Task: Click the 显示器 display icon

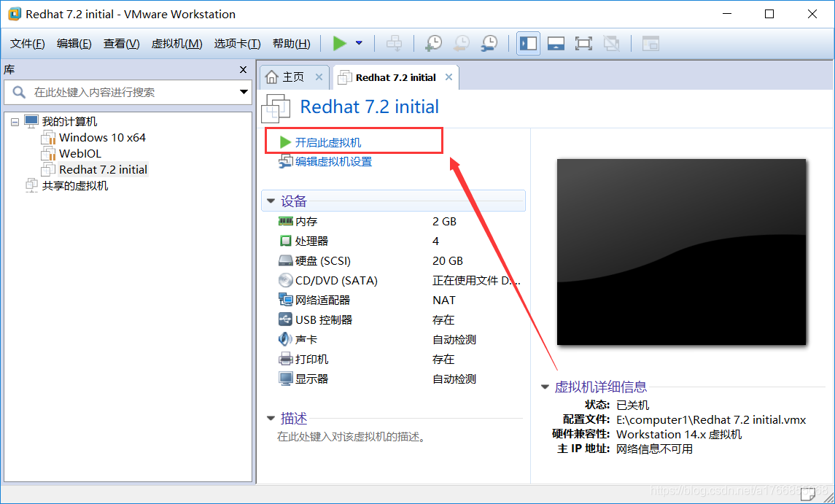Action: (x=285, y=379)
